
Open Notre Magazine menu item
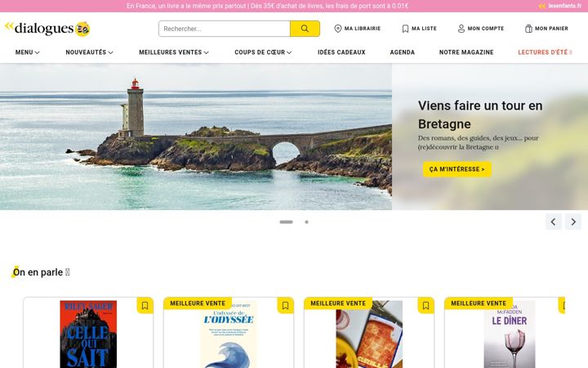tap(466, 52)
